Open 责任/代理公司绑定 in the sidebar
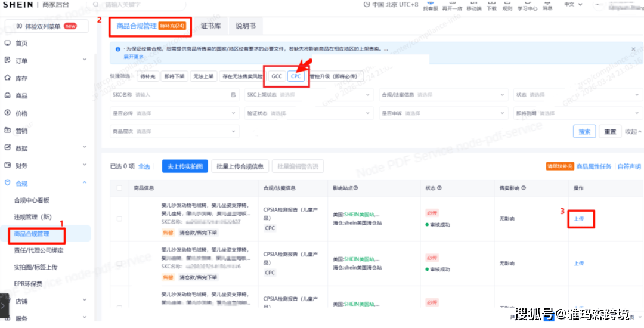The height and width of the screenshot is (328, 644). coord(39,250)
